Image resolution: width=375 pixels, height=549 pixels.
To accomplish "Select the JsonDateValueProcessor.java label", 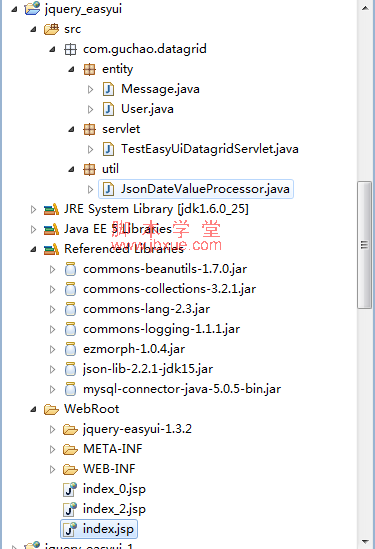I will (205, 189).
